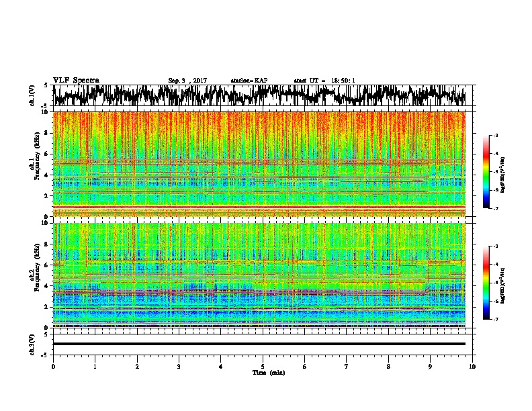Click inside the ch.1 spectrogram plot
532x411 pixels.
[259, 164]
